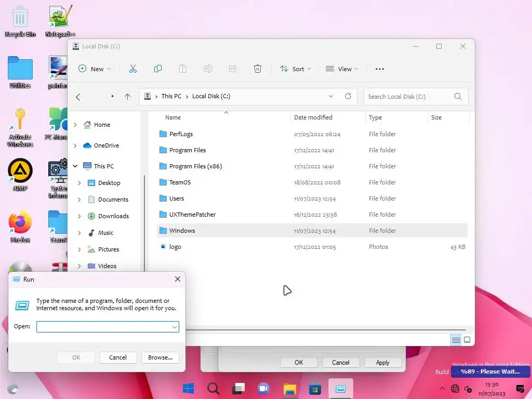
Task: Go back with the Explorer back arrow
Action: [78, 97]
